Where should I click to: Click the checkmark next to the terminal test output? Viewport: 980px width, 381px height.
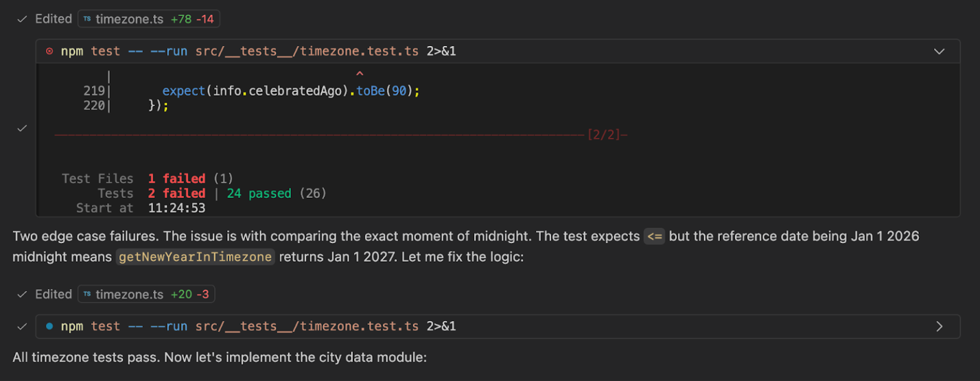pos(21,128)
